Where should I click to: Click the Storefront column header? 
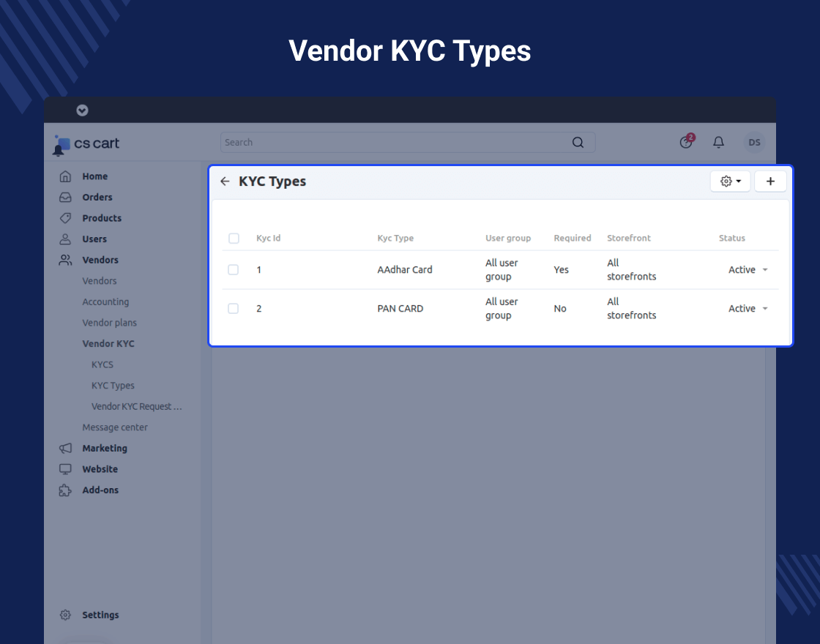pyautogui.click(x=629, y=238)
